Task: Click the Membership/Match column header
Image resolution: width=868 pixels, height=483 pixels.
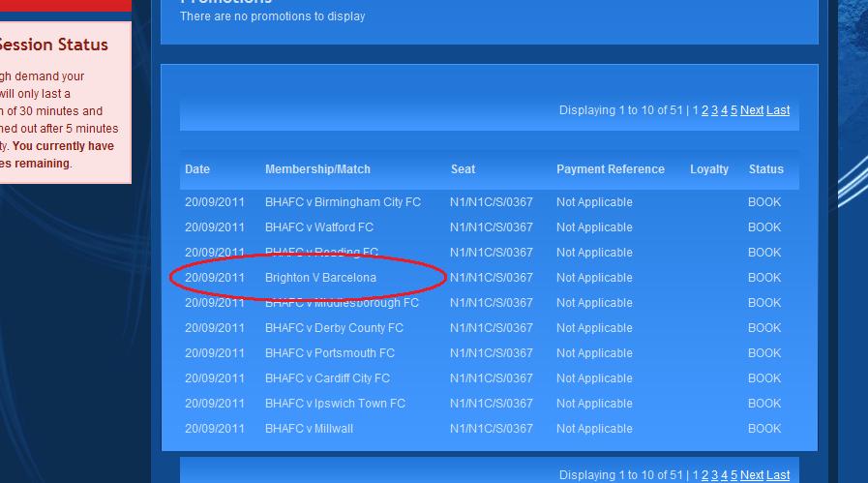Action: [317, 169]
